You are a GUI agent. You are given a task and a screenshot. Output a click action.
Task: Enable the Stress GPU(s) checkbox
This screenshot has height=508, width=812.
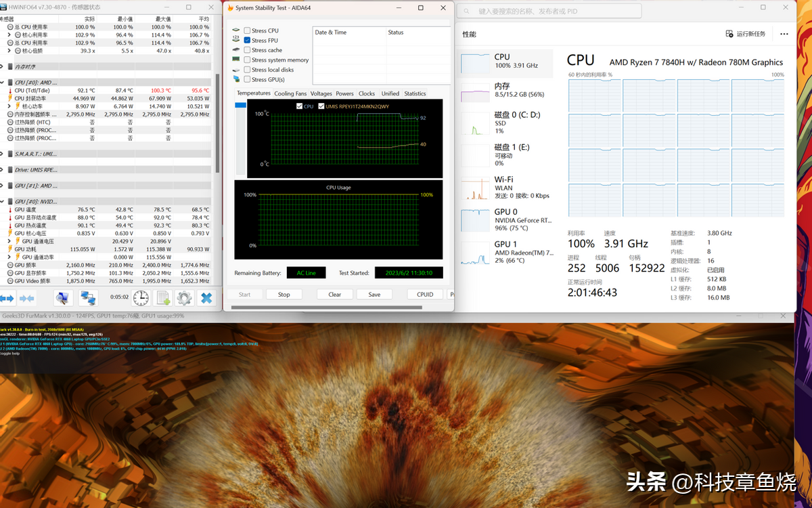coord(247,79)
